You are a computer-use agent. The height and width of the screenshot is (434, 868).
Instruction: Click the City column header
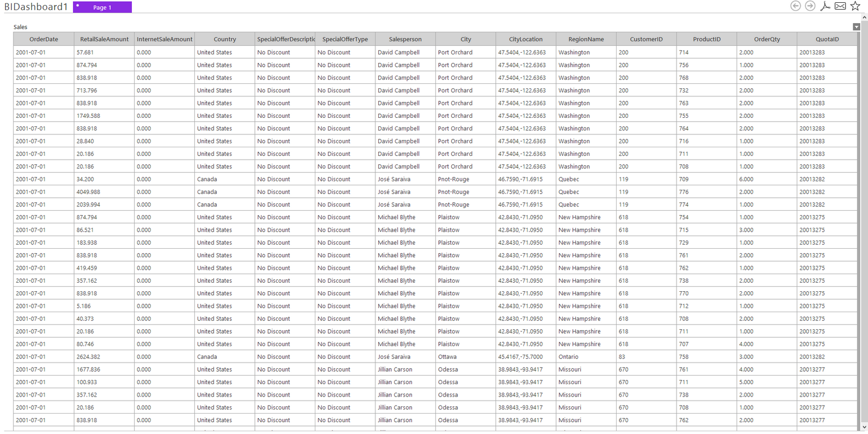(465, 39)
